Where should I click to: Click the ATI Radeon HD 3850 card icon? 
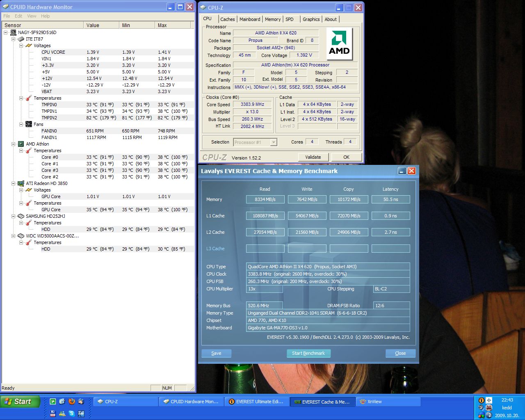tap(21, 183)
